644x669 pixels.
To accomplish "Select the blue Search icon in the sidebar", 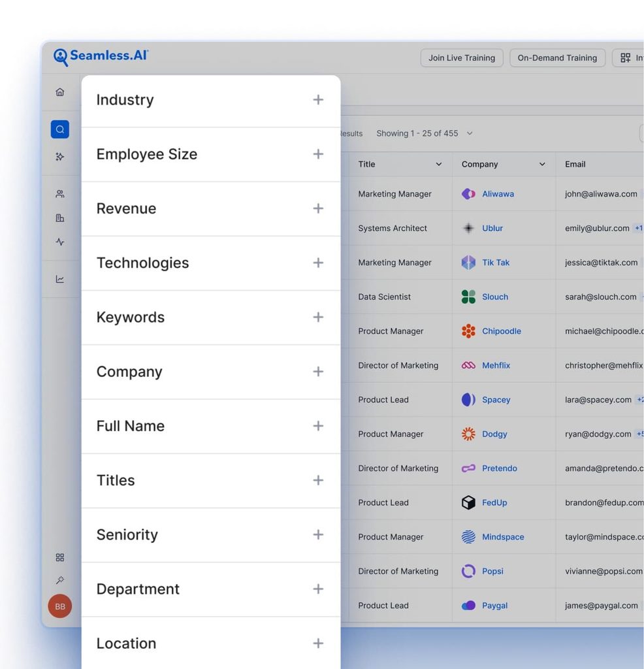I will [x=59, y=129].
